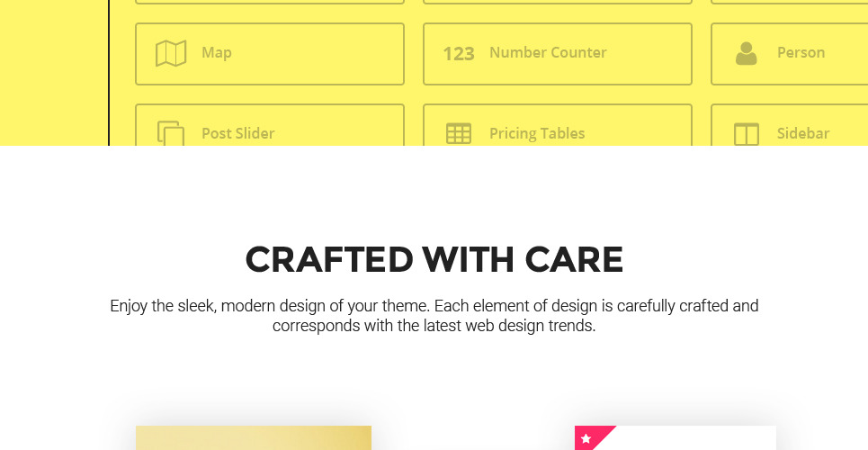Click the sleek modern design description paragraph

pyautogui.click(x=434, y=316)
